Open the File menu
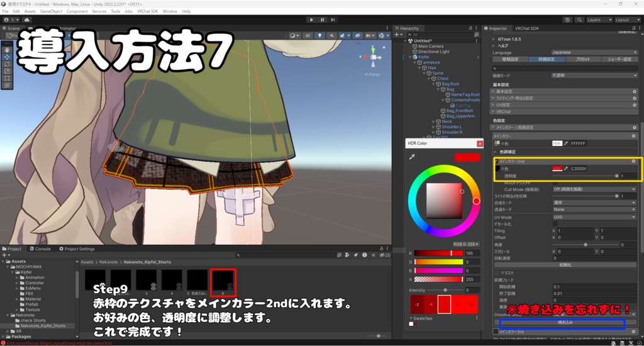This screenshot has width=644, height=346. (x=5, y=11)
